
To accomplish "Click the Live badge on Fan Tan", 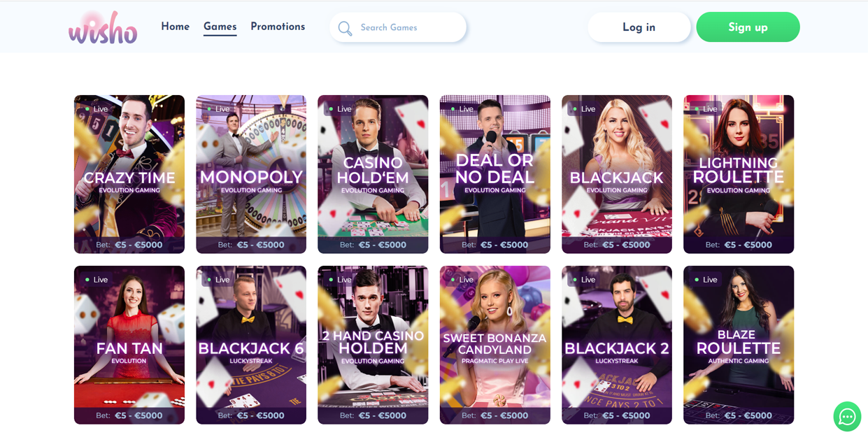I will (x=97, y=280).
